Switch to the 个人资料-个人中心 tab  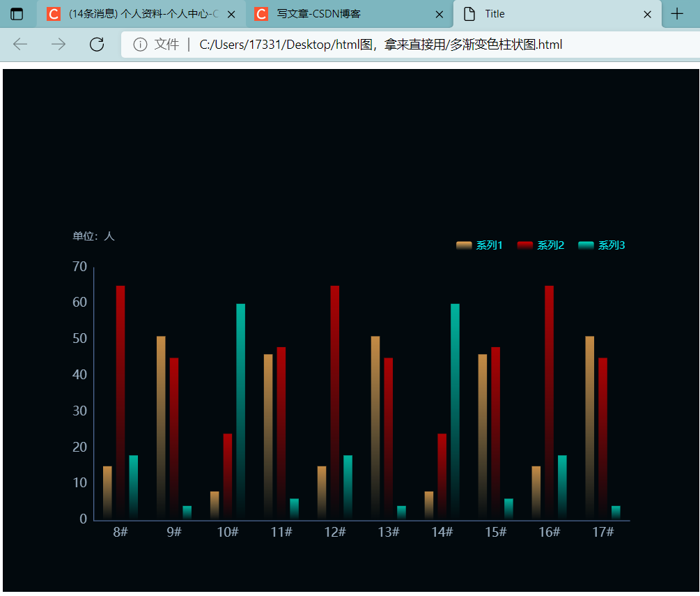[x=141, y=15]
